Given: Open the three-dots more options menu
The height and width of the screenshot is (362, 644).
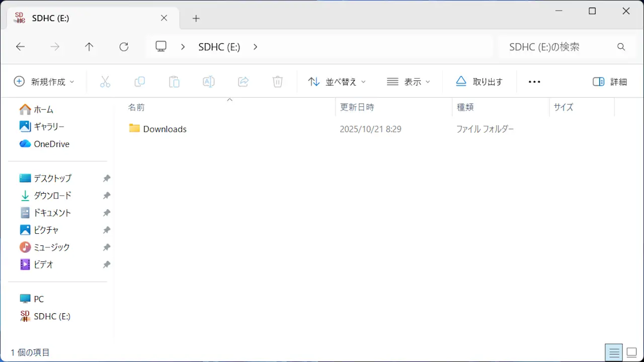Looking at the screenshot, I should point(534,81).
